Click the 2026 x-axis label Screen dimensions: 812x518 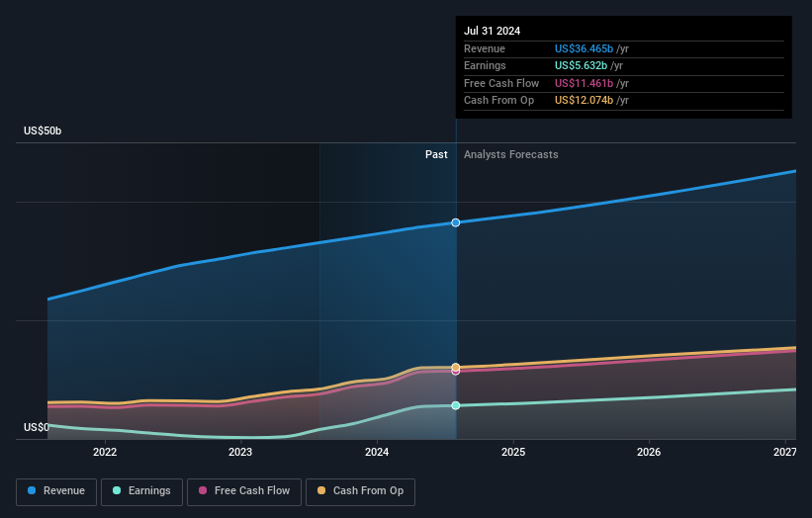[x=649, y=452]
